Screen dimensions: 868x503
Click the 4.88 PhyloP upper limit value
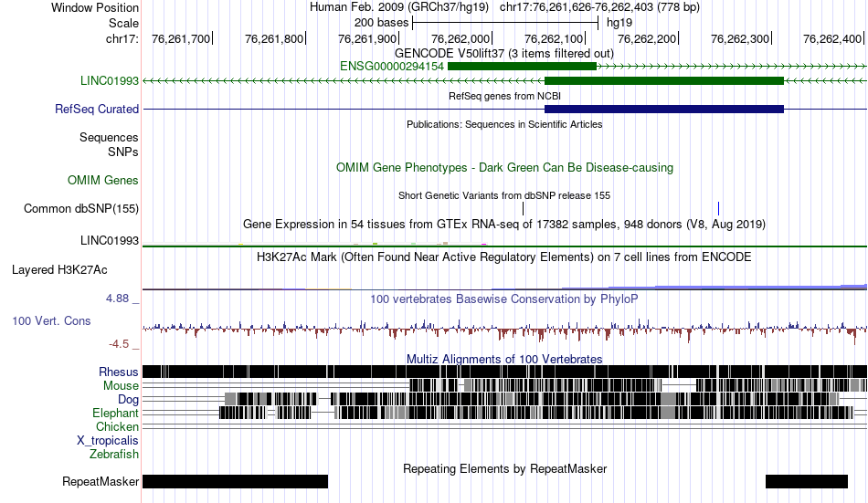(x=117, y=299)
